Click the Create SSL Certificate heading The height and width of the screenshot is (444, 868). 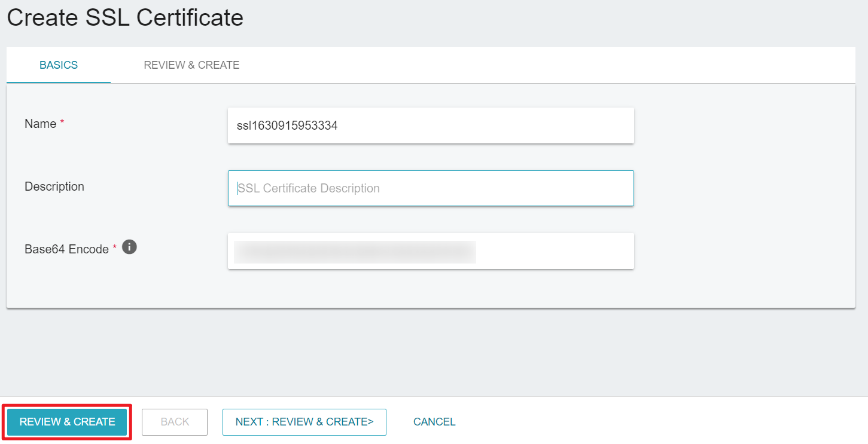[x=125, y=18]
